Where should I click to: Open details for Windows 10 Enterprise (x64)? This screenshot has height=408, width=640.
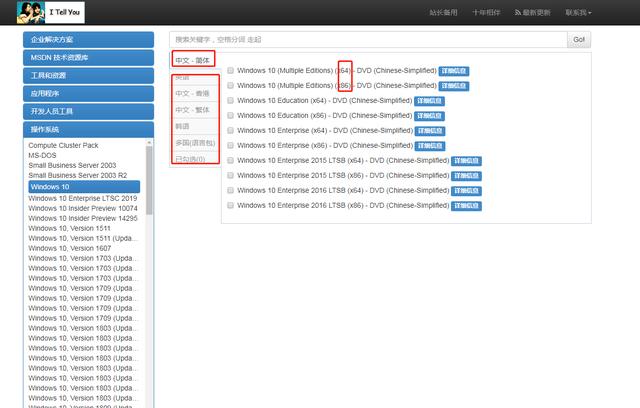point(430,131)
